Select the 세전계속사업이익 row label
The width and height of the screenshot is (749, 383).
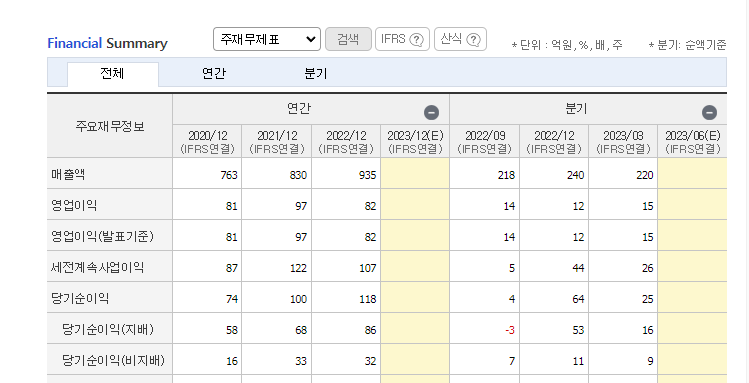point(97,268)
